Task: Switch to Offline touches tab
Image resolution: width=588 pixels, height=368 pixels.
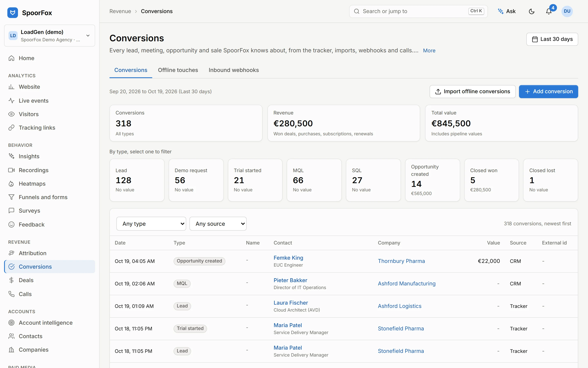Action: (x=178, y=70)
